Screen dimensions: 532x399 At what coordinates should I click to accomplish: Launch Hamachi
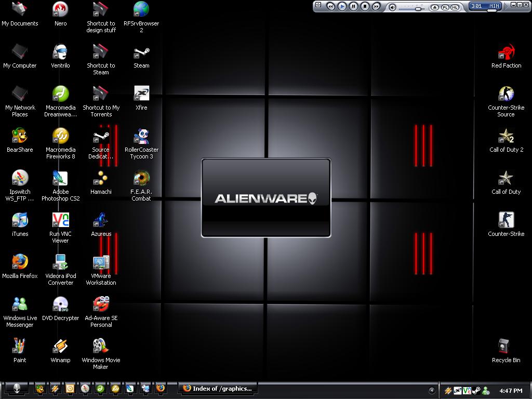101,179
